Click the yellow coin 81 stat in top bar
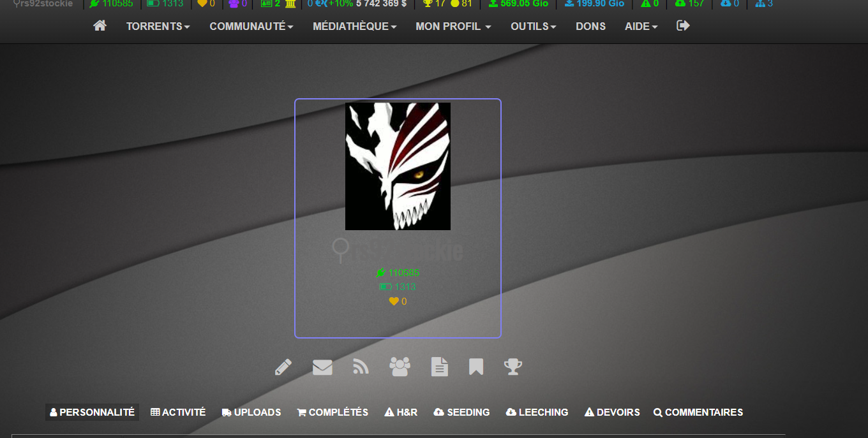Viewport: 868px width, 438px height. pos(461,4)
